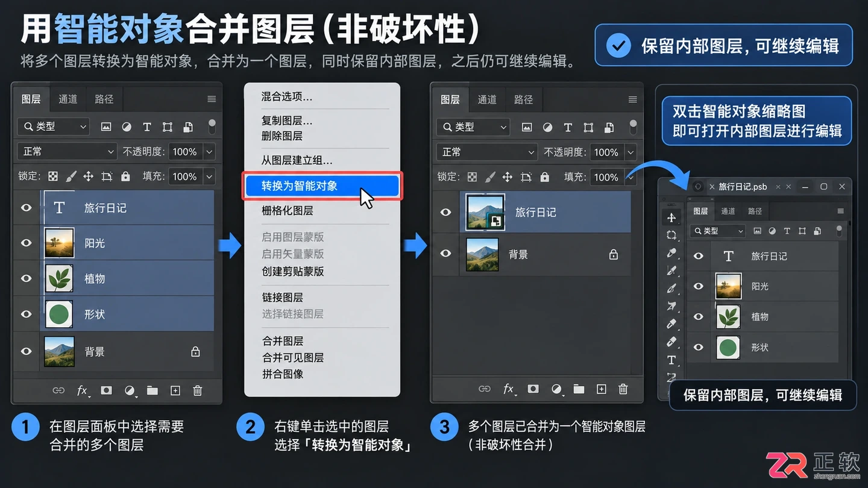Screen dimensions: 868x488
Task: Switch to 路径 tab in step 3 panel
Action: (523, 99)
